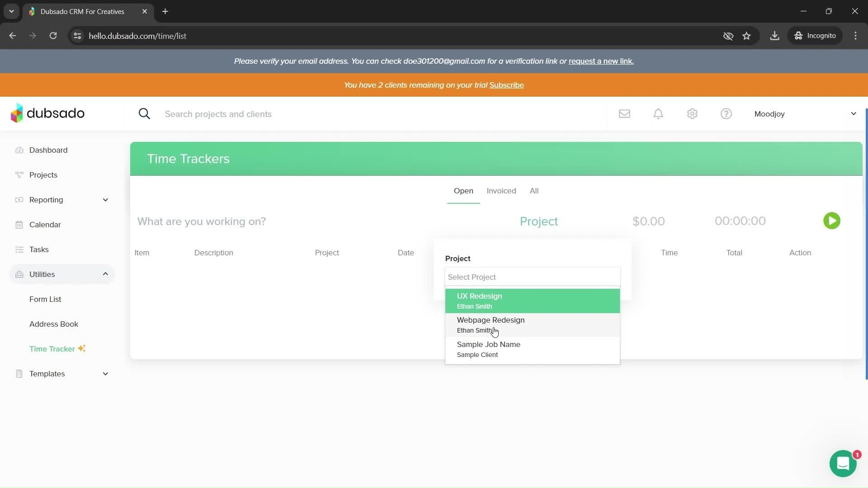Click the Total column header

734,253
